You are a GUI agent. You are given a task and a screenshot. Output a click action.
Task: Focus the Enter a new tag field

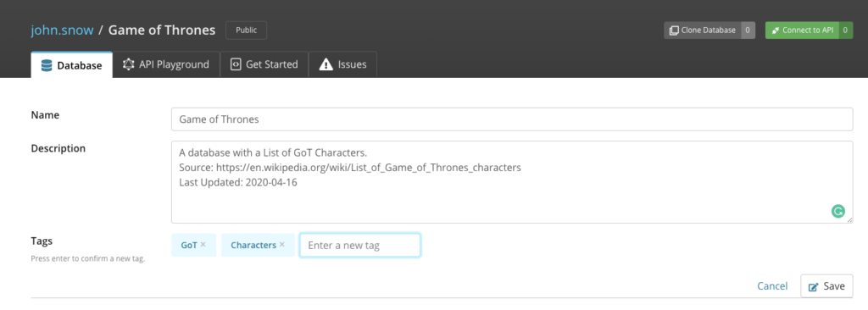tap(359, 246)
